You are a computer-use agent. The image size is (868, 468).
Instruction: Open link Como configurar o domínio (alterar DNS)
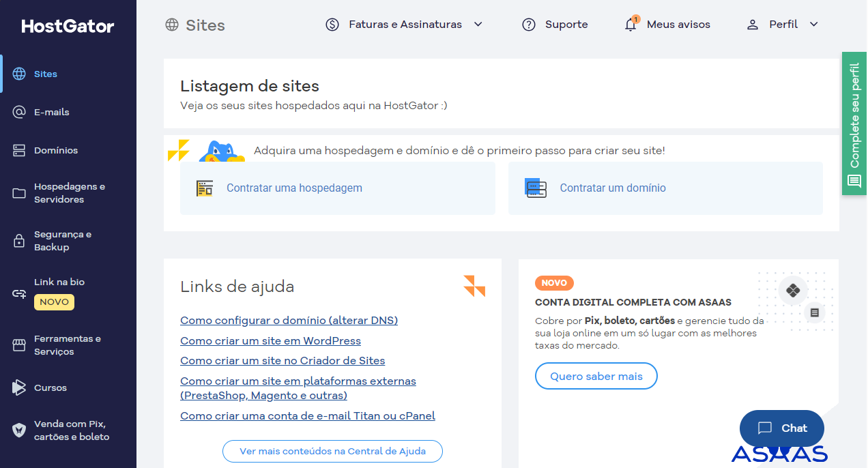tap(289, 321)
